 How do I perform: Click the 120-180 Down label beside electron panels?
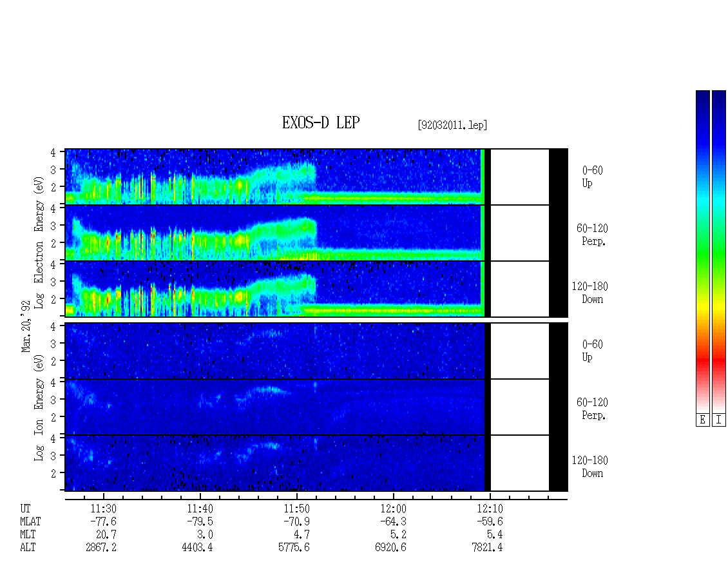point(589,293)
